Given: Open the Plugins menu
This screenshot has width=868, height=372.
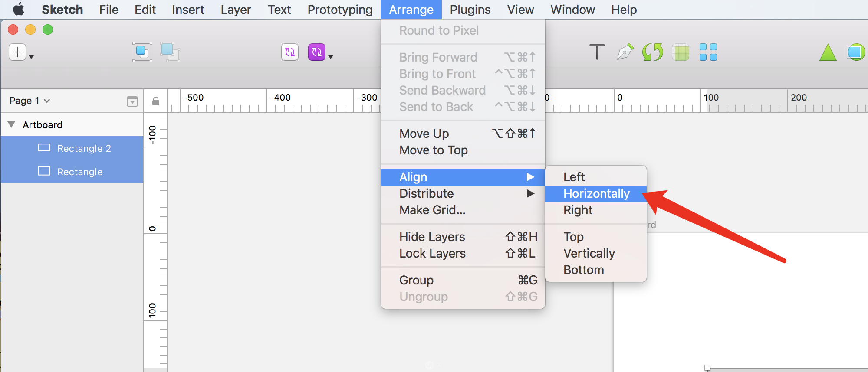Looking at the screenshot, I should click(470, 10).
